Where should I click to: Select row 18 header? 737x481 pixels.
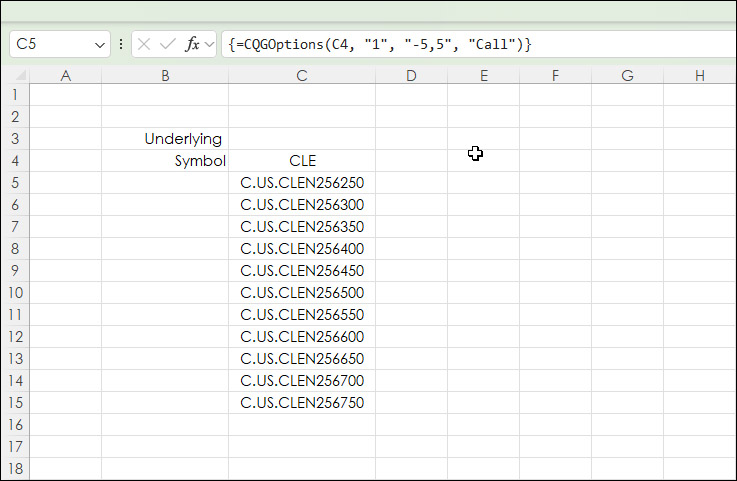pos(15,469)
